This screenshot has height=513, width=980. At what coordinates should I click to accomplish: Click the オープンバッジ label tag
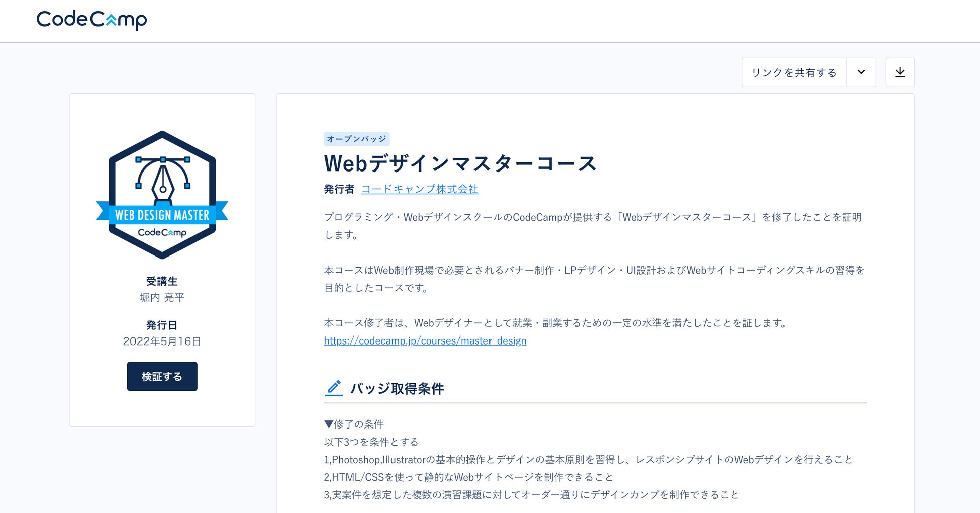(357, 139)
